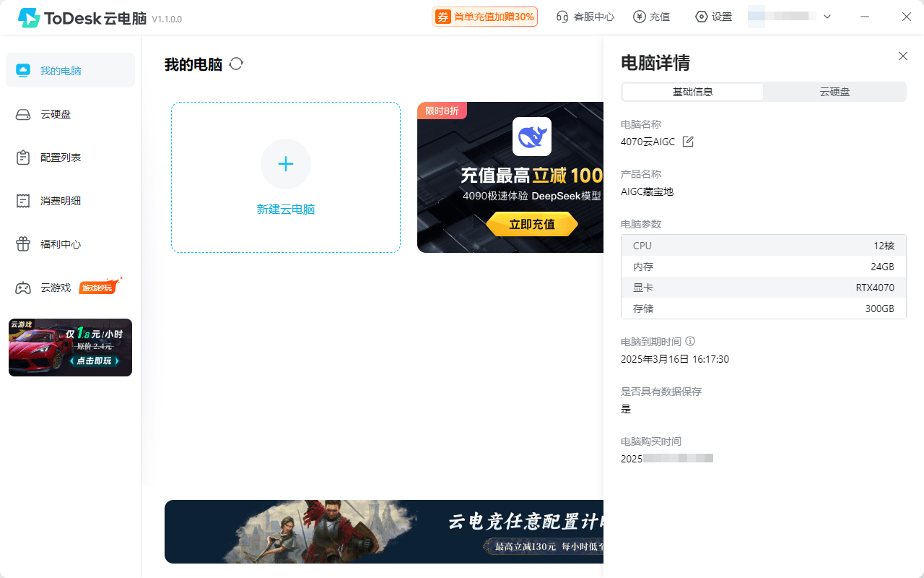
Task: Click the 游戏秒玩 badge
Action: point(99,287)
